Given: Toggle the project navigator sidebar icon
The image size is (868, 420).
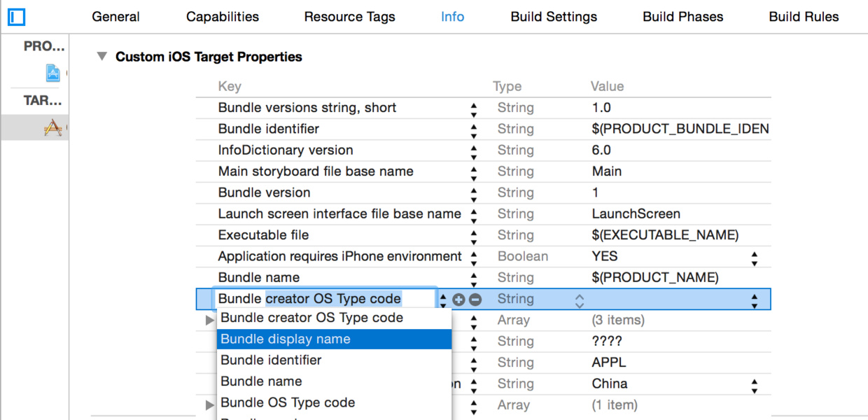Looking at the screenshot, I should pyautogui.click(x=17, y=16).
